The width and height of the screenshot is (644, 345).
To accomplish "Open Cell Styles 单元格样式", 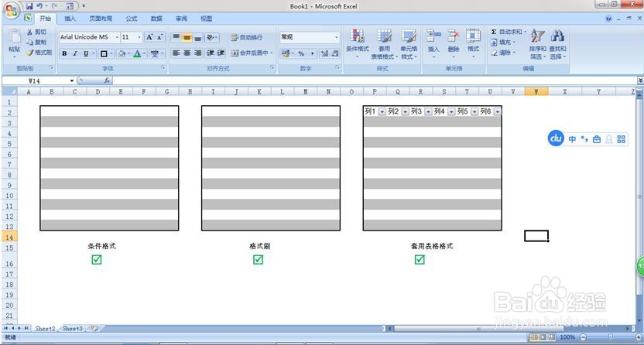I will coord(409,44).
